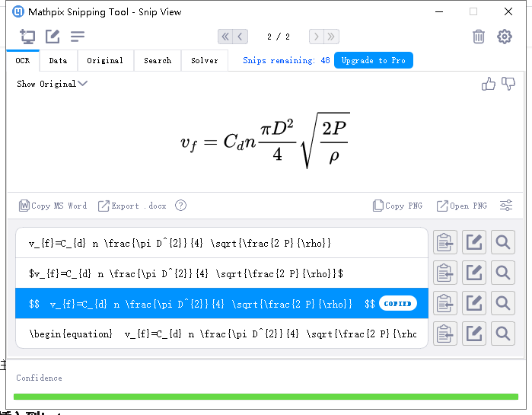The width and height of the screenshot is (532, 415).
Task: Give thumbs down feedback
Action: coord(508,84)
